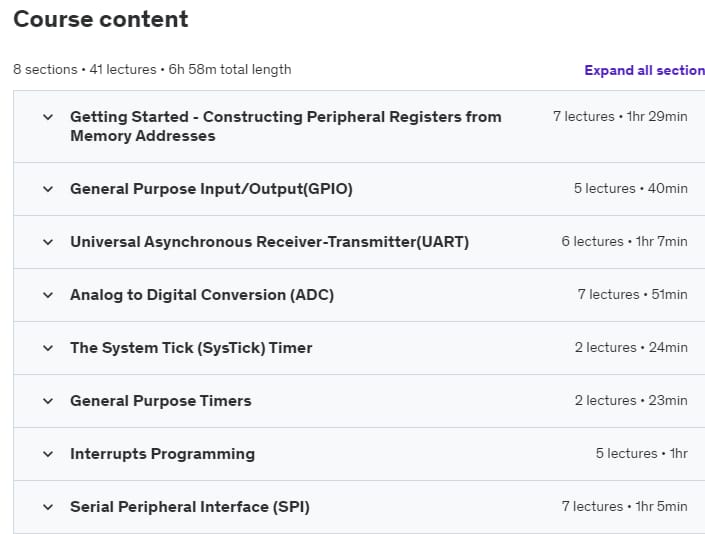Click the '7 lectures • 1hr 5min' text

click(624, 507)
